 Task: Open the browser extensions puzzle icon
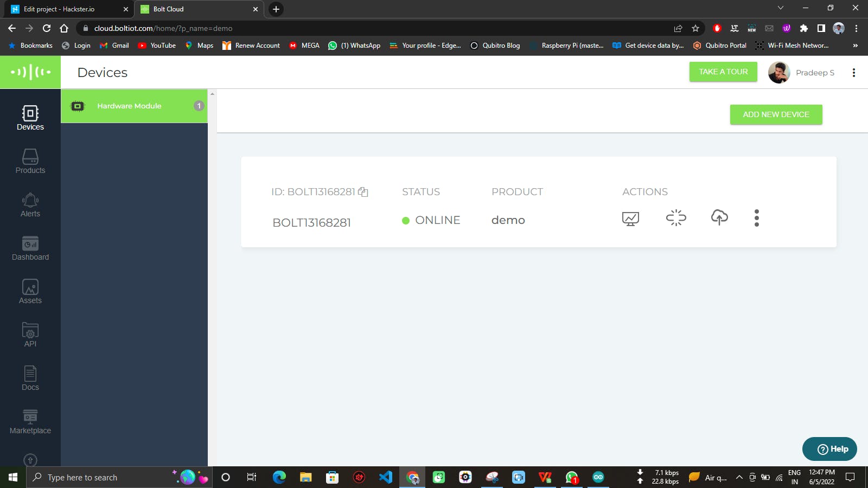804,28
